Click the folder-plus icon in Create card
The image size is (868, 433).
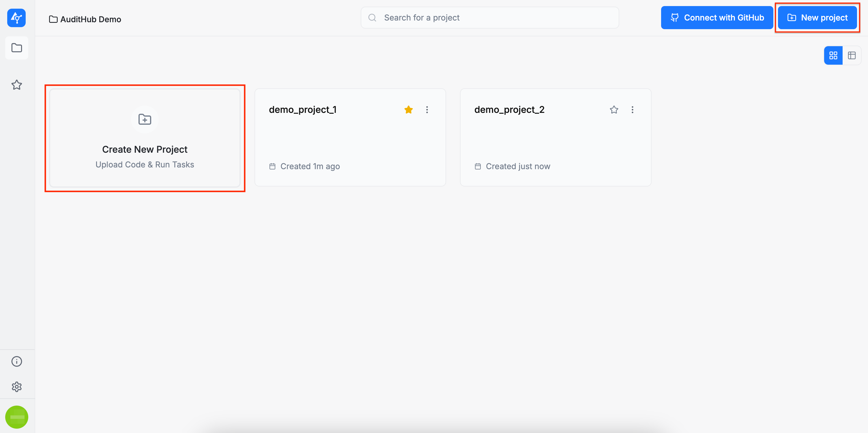coord(145,119)
